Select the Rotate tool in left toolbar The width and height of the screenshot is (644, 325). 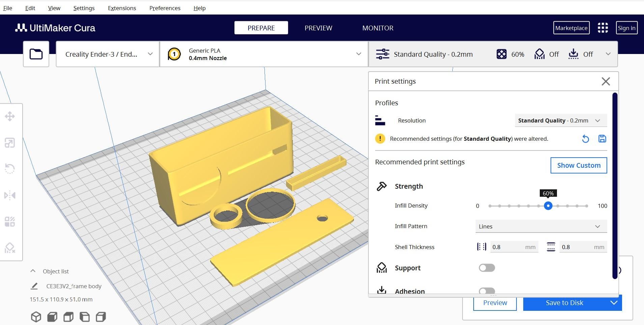tap(10, 169)
